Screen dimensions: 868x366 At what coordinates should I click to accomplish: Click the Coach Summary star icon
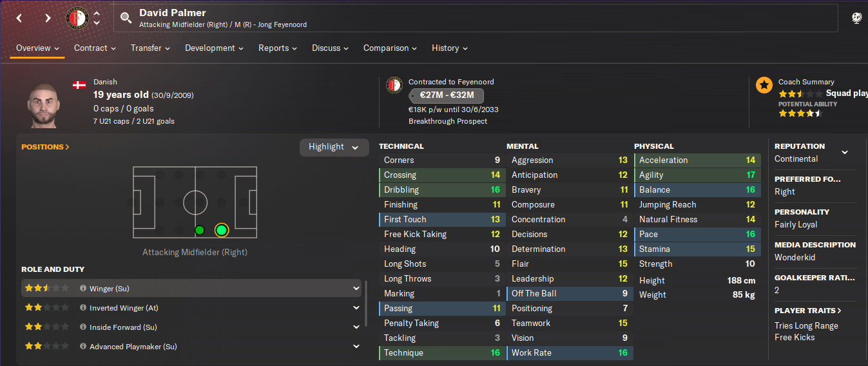click(x=764, y=85)
